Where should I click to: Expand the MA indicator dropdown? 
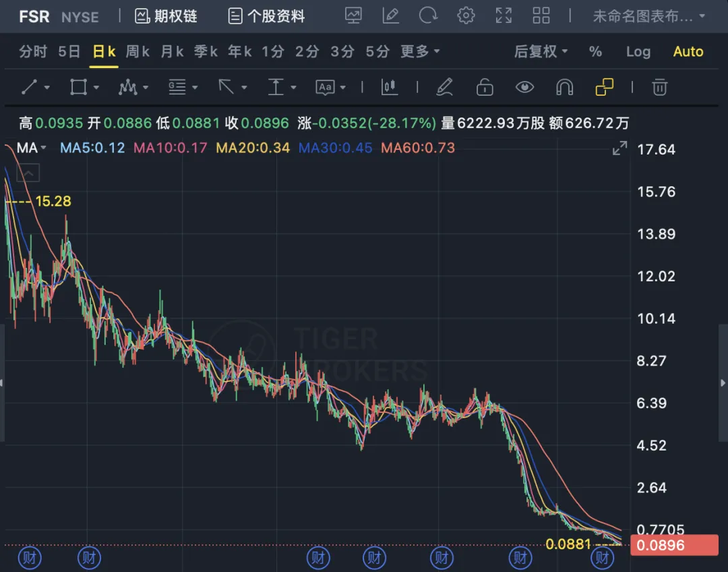point(31,148)
